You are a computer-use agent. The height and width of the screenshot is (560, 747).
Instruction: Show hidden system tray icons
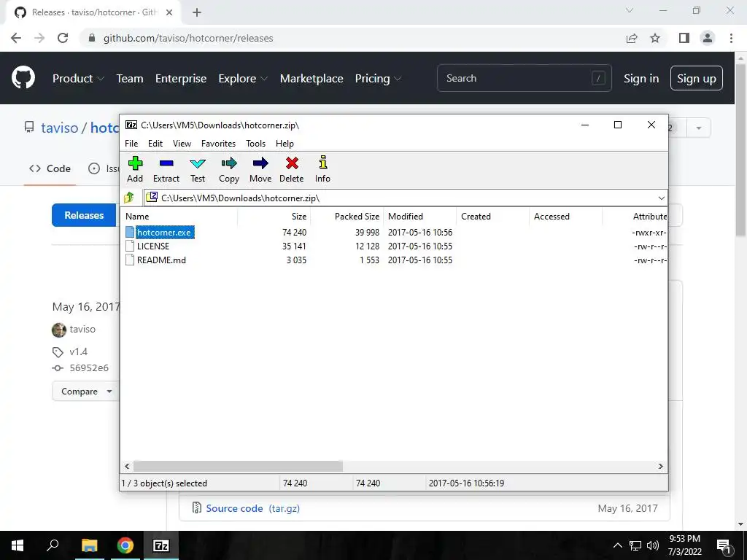(x=617, y=545)
